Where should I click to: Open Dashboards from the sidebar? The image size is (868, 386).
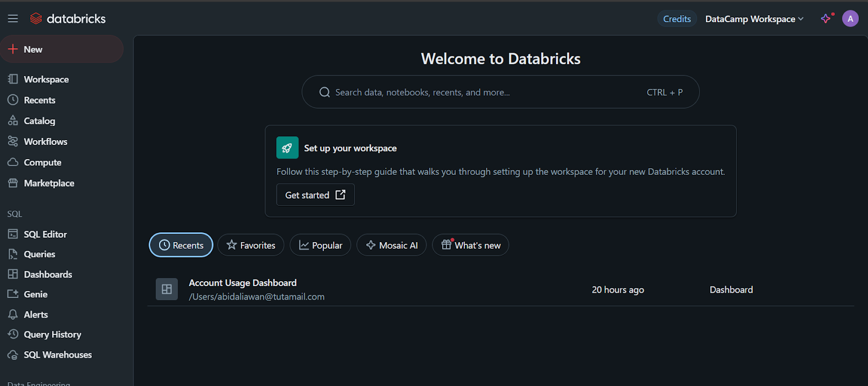click(x=48, y=274)
